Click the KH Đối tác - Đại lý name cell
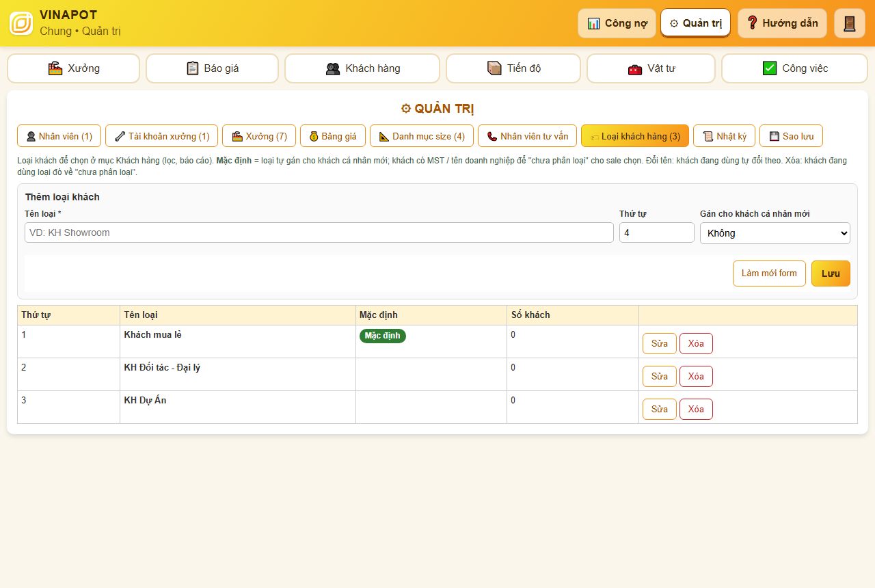The width and height of the screenshot is (875, 588). click(238, 374)
